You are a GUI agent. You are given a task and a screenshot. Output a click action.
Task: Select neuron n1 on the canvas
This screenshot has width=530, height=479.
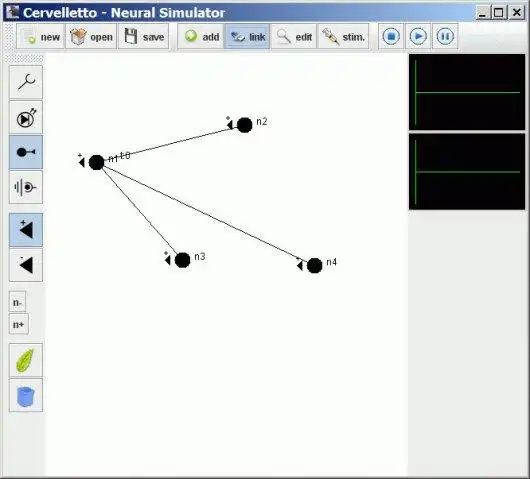coord(97,162)
